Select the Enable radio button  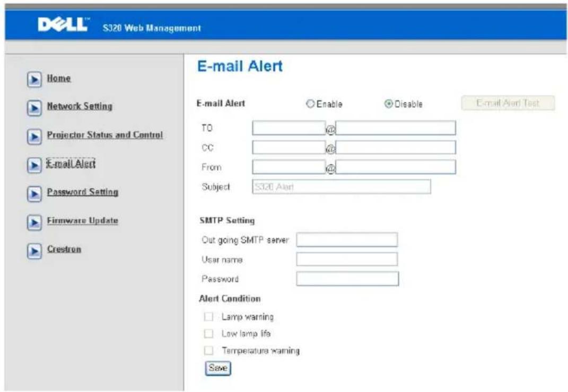pyautogui.click(x=310, y=103)
